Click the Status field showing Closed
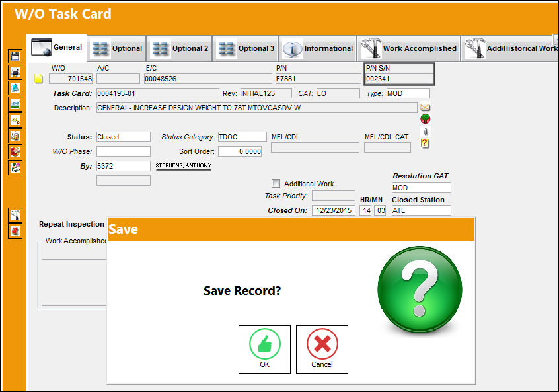The width and height of the screenshot is (559, 392). tap(124, 137)
